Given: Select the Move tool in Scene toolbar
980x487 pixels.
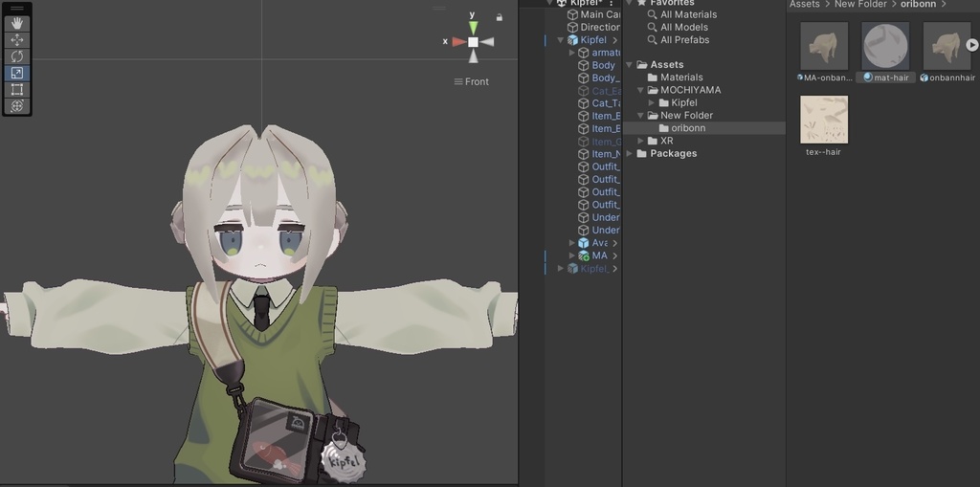Looking at the screenshot, I should coord(17,40).
